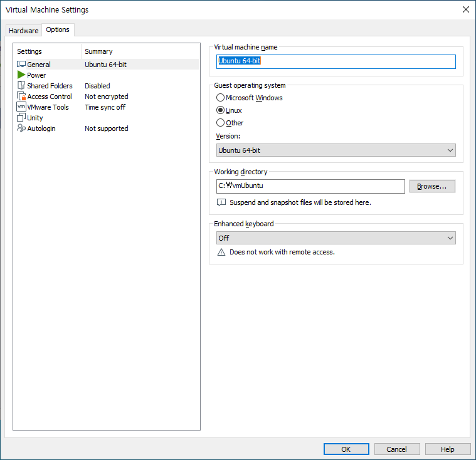Open the Version dropdown showing Ubuntu 64-bit
The image size is (476, 460).
pos(336,150)
